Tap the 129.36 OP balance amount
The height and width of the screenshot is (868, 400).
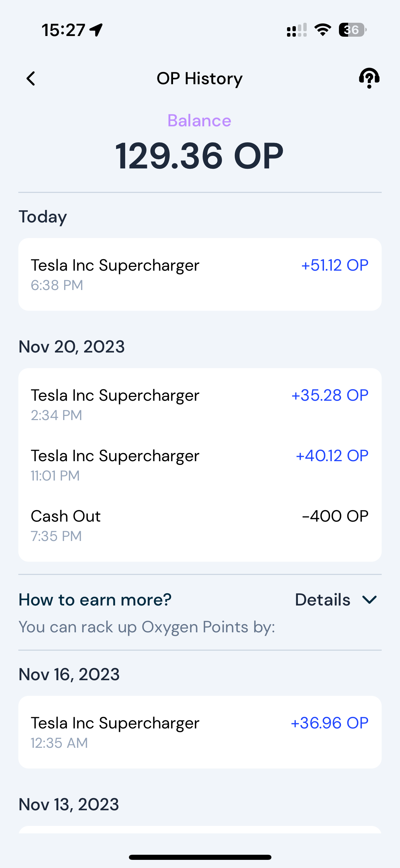click(199, 156)
